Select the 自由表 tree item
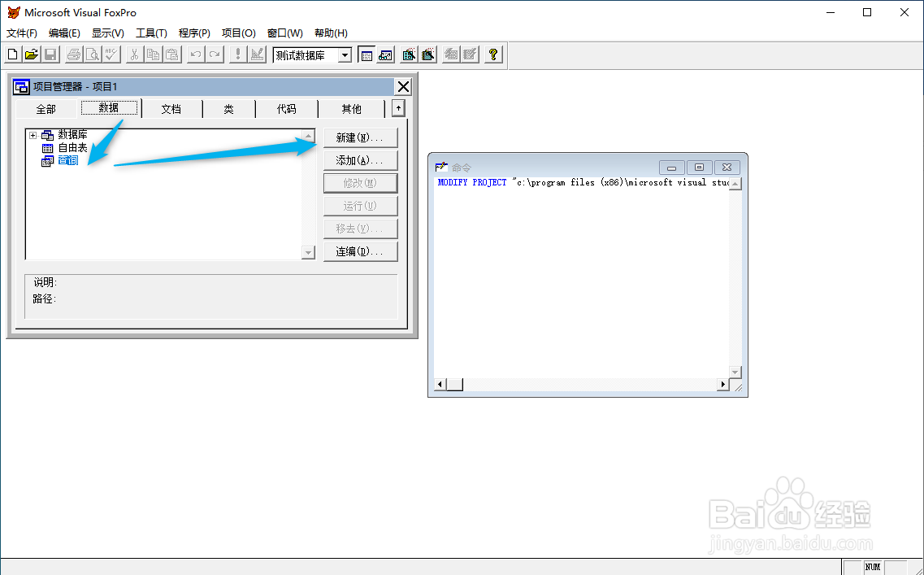This screenshot has height=575, width=924. click(72, 148)
